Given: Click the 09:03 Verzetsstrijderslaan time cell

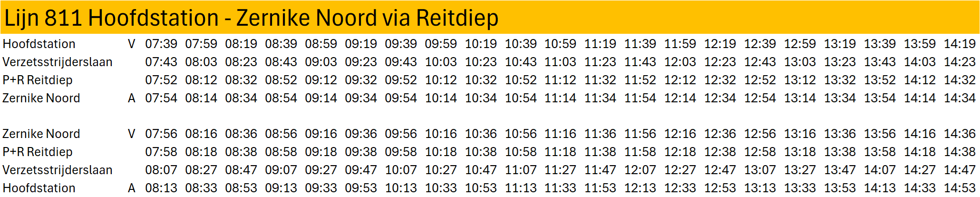Looking at the screenshot, I should point(321,62).
